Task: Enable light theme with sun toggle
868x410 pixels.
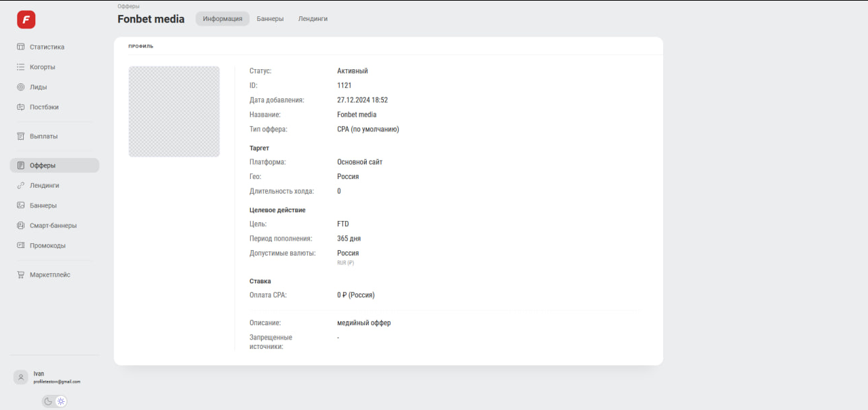Action: 61,401
